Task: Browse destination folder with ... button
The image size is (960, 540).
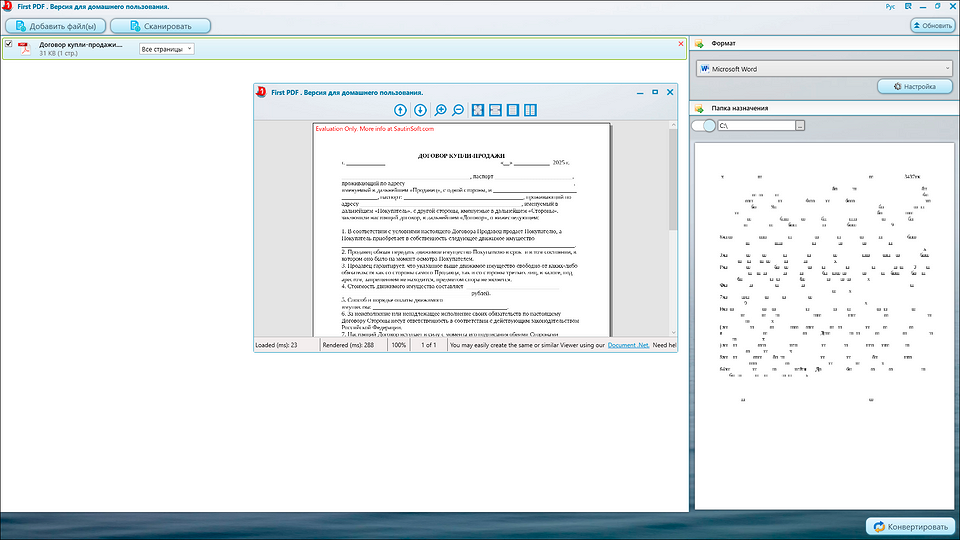Action: (800, 126)
